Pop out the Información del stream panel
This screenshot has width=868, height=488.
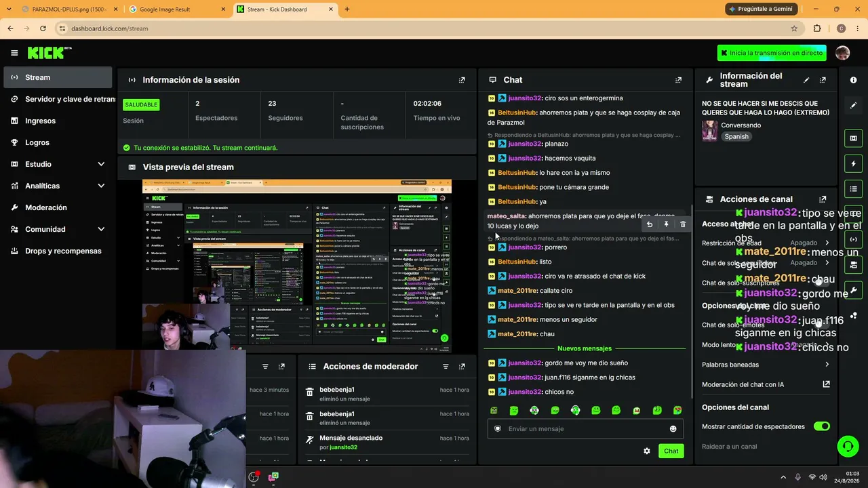(x=823, y=80)
